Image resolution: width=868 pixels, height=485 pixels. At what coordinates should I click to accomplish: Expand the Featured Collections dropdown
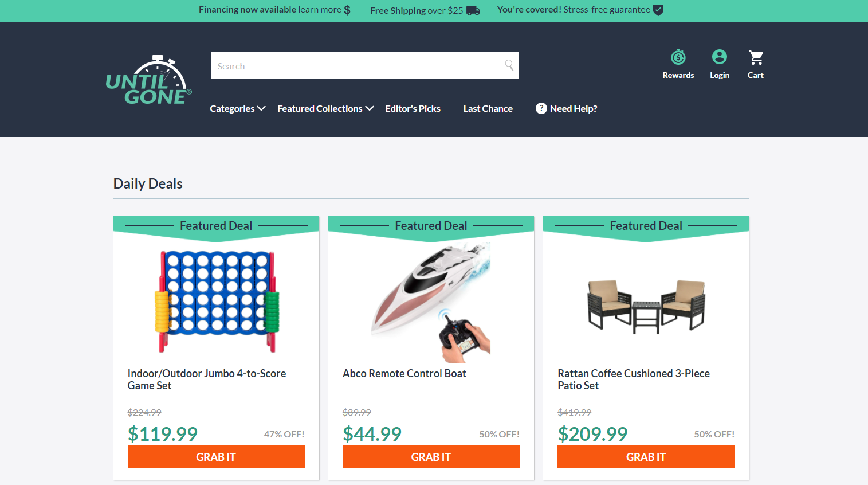tap(325, 108)
